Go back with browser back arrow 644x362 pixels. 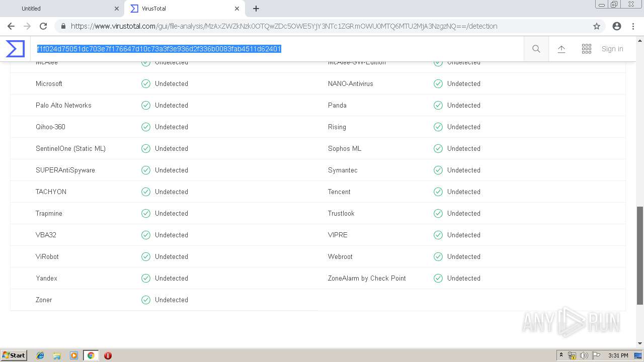point(11,26)
